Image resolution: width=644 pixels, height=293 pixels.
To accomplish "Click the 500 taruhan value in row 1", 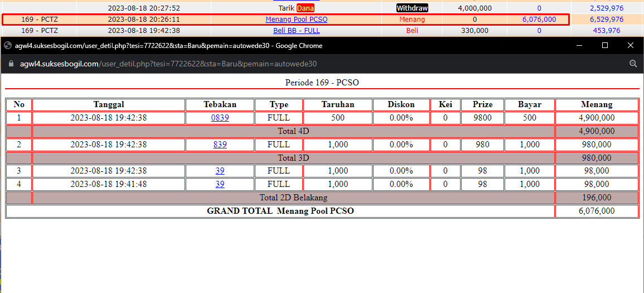I will (x=338, y=118).
